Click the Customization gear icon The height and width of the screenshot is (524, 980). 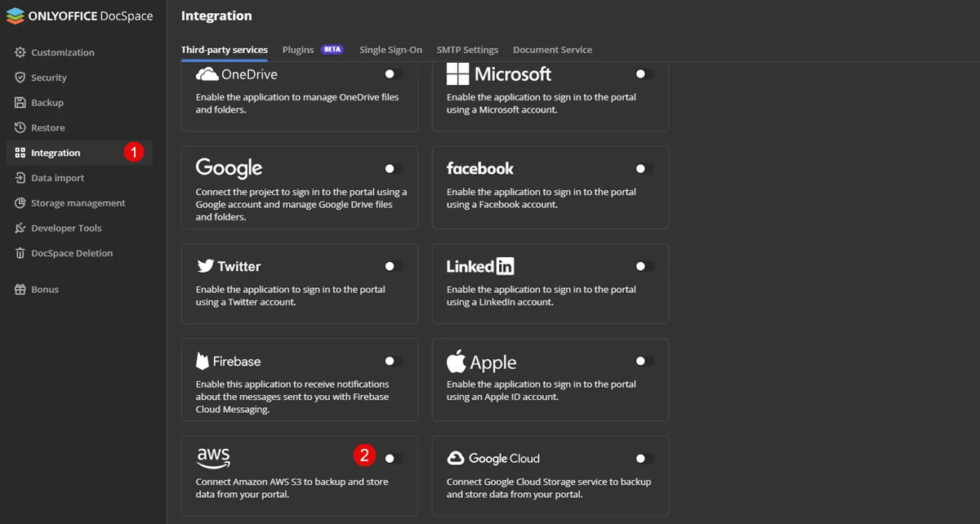tap(20, 52)
